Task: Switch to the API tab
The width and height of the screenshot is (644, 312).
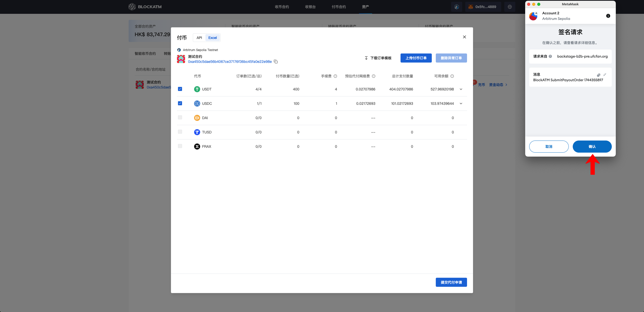Action: click(199, 38)
